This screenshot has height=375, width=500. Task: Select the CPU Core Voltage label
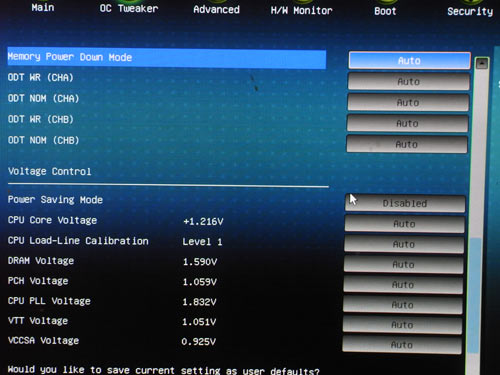pos(52,220)
